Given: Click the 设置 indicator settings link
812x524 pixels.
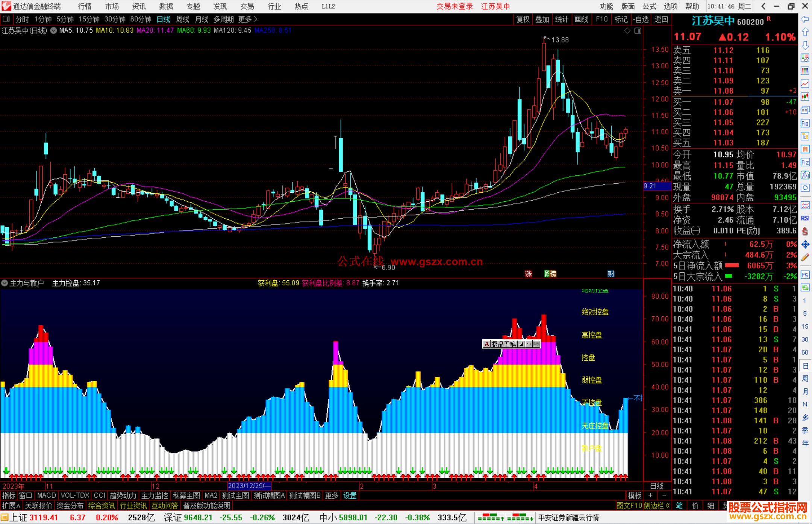Looking at the screenshot, I should pos(350,495).
